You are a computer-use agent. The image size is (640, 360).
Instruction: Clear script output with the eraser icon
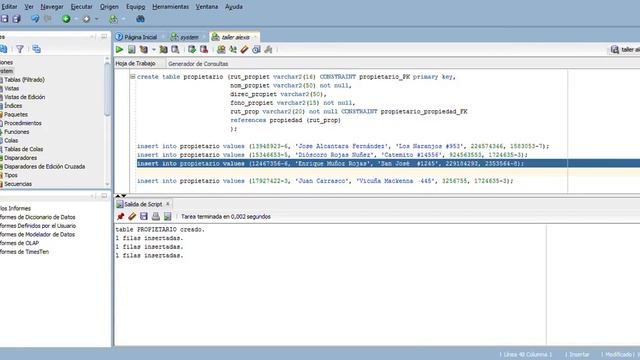point(132,216)
